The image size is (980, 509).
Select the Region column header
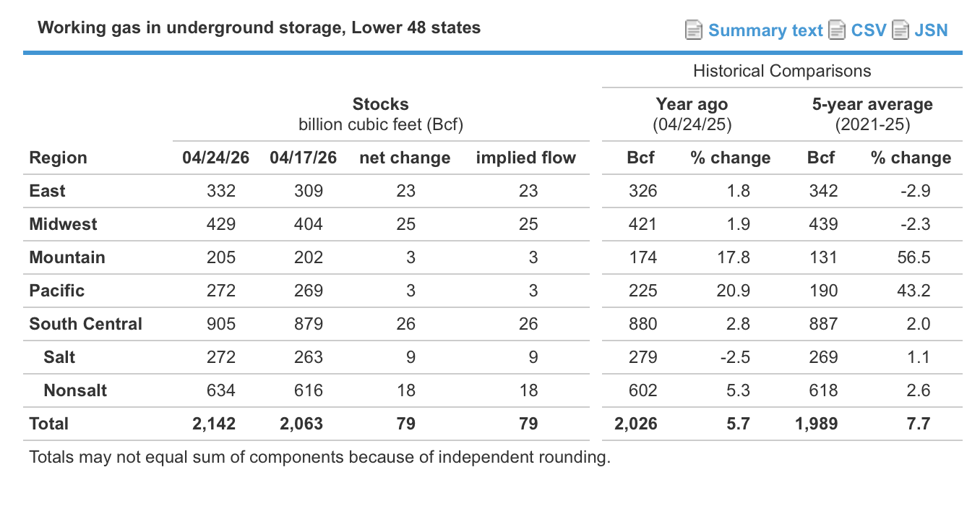[58, 158]
